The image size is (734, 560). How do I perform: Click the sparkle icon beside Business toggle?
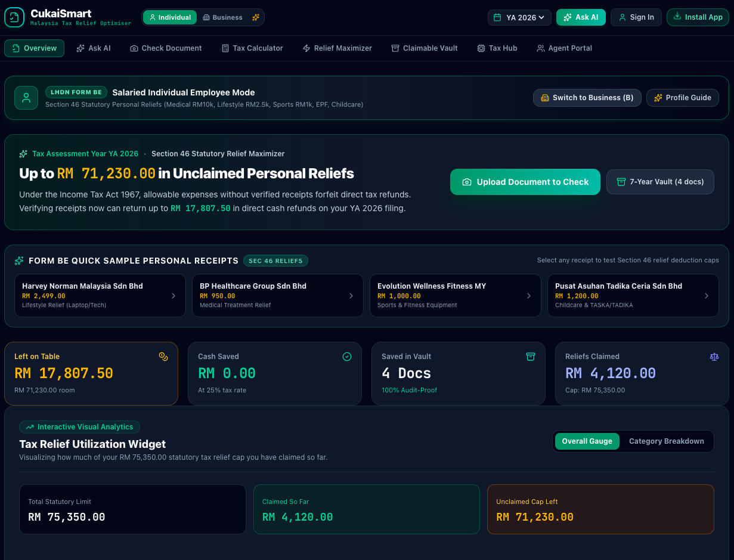[x=256, y=17]
